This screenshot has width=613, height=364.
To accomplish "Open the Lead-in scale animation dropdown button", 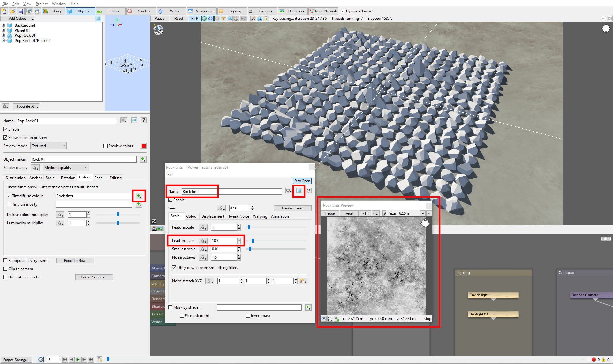I will point(203,241).
